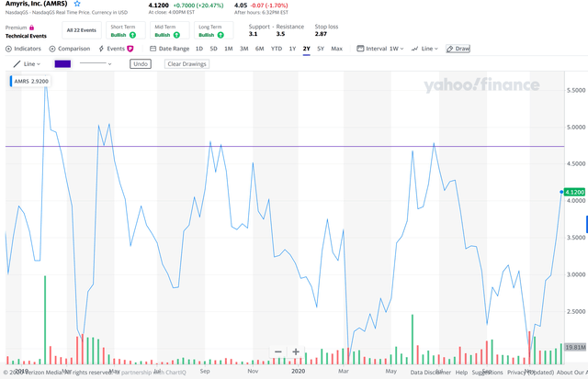Open the Privacy (Updated) footer link
The height and width of the screenshot is (379, 588).
(x=530, y=373)
